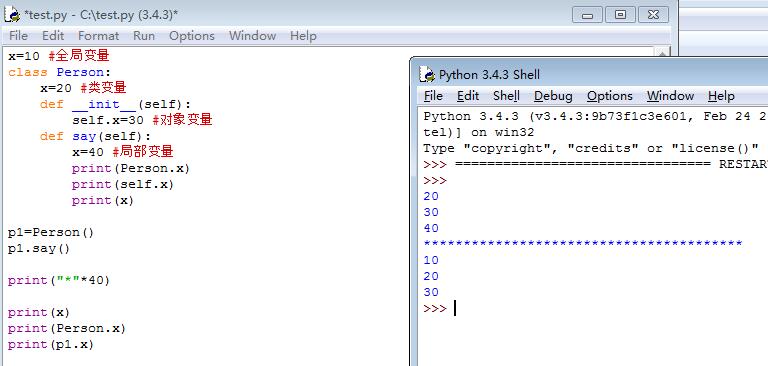Click the 'p1.say()' line

click(39, 248)
